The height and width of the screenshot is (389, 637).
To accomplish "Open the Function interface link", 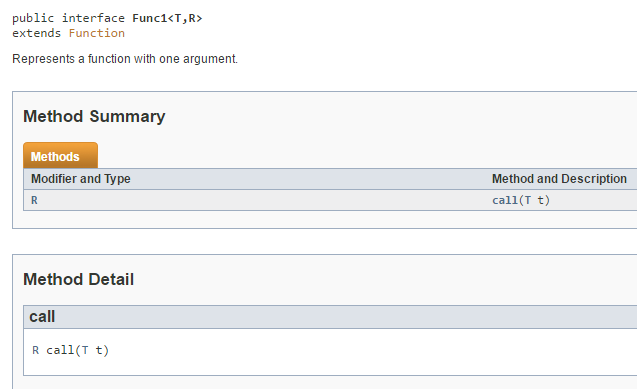I will point(97,33).
